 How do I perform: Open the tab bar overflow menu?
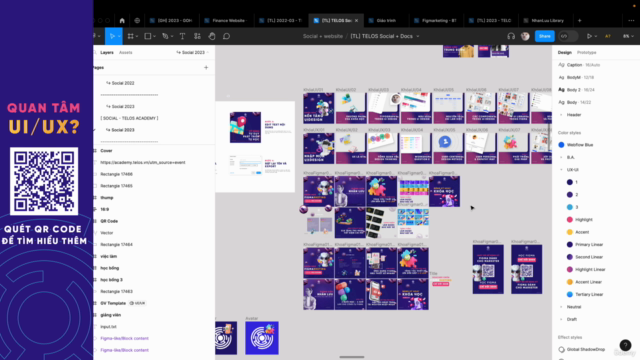click(x=631, y=20)
